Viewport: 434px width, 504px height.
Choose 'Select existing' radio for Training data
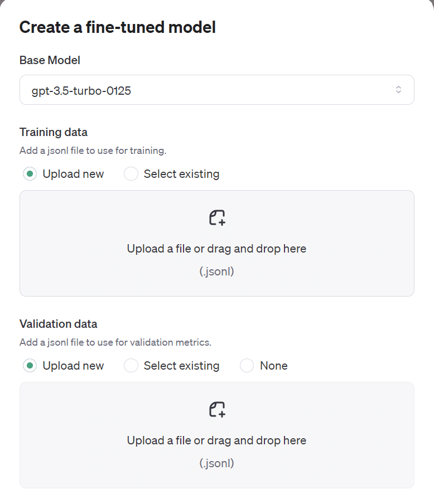click(131, 174)
